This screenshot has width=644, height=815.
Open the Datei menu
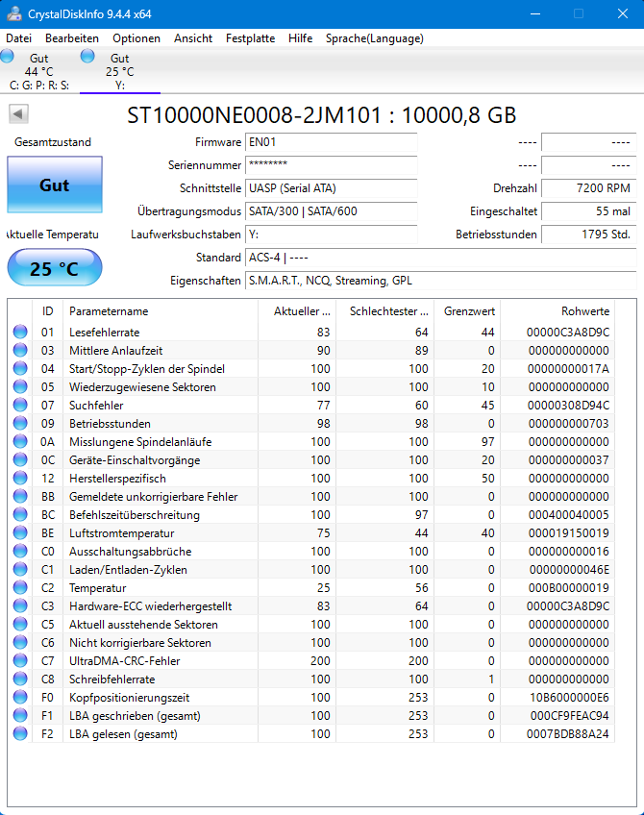[x=18, y=38]
